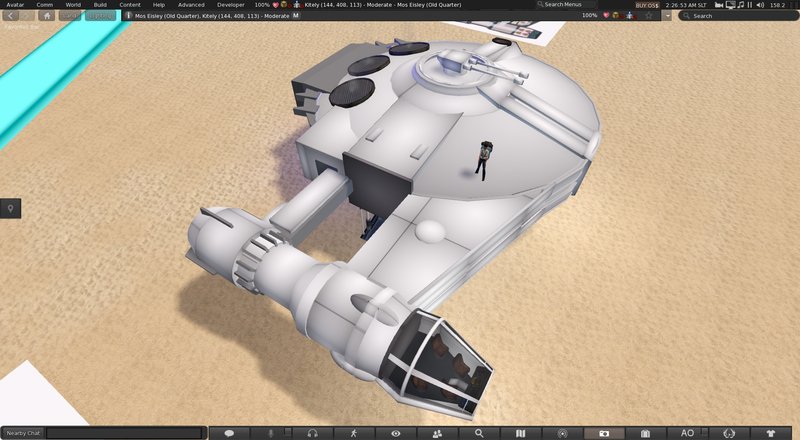Toggle the microphone voice button
Screen dimensions: 800x440
point(271,433)
